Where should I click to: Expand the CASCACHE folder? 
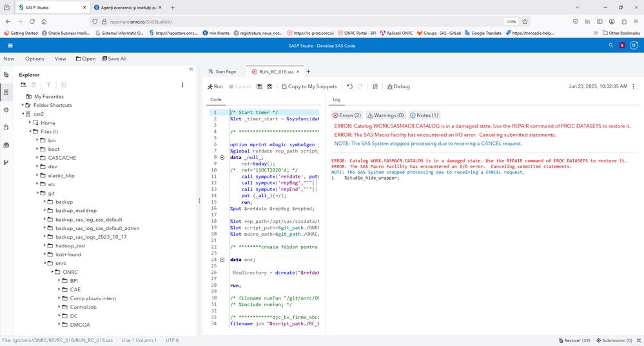coord(37,158)
